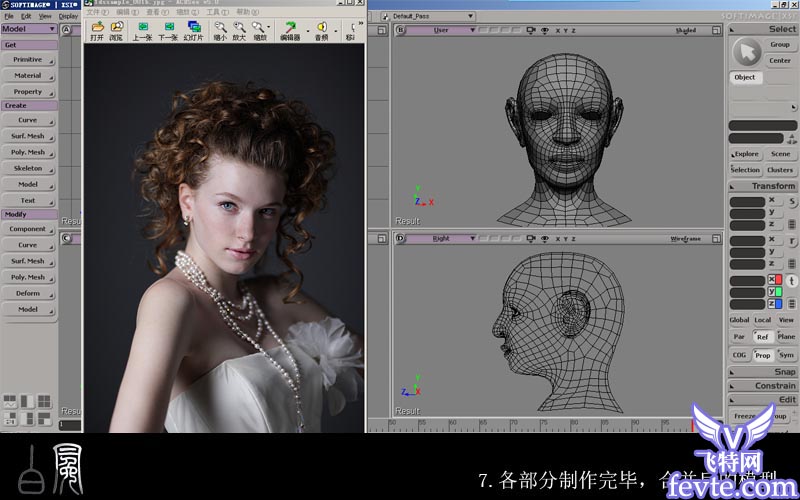Click the Material button
Viewport: 800px width, 500px height.
coord(29,76)
